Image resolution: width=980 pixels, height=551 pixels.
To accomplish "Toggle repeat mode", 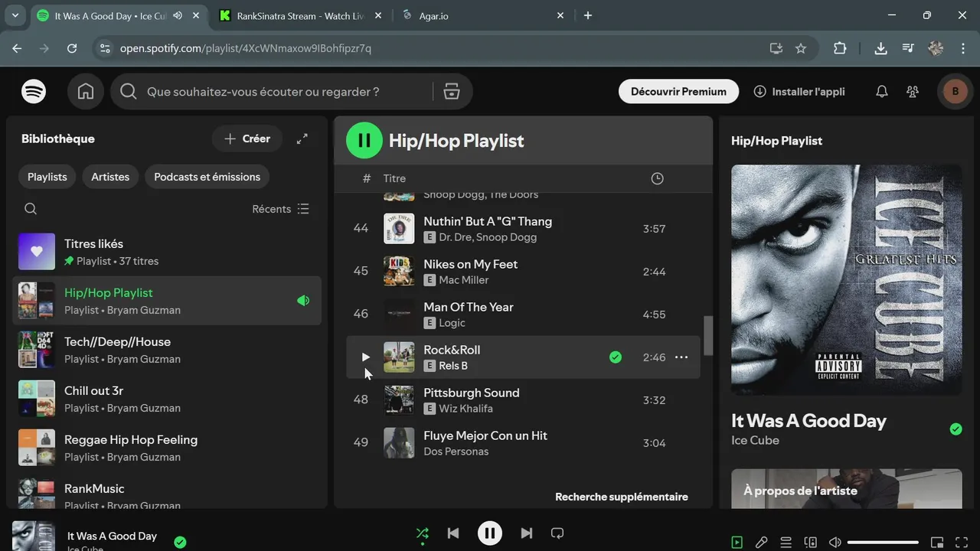I will tap(557, 533).
